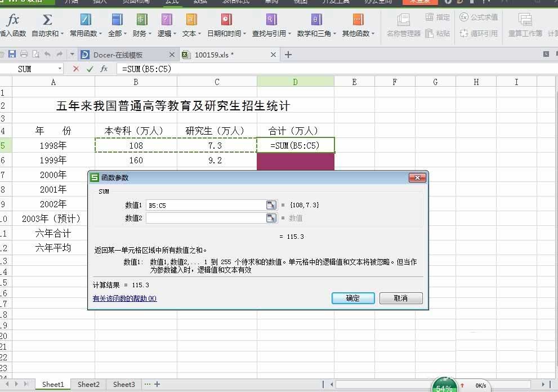Open the 其他函数 other functions icon
This screenshot has height=392, width=558.
click(x=358, y=20)
